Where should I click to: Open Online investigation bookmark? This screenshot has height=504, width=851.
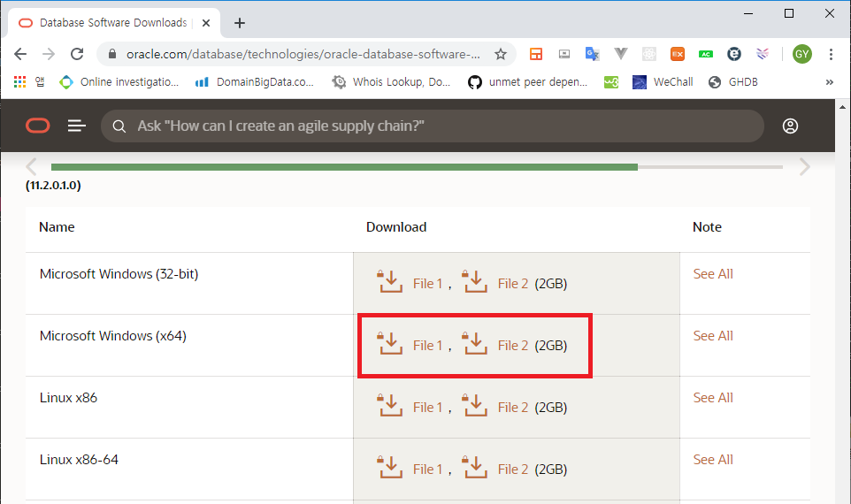pyautogui.click(x=119, y=82)
